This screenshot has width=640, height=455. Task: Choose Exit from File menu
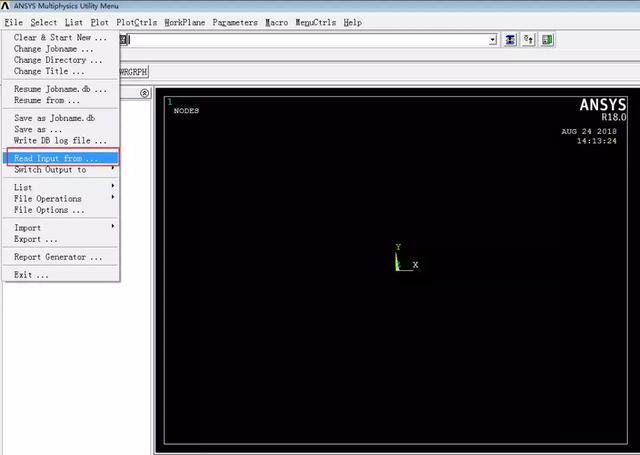60,275
